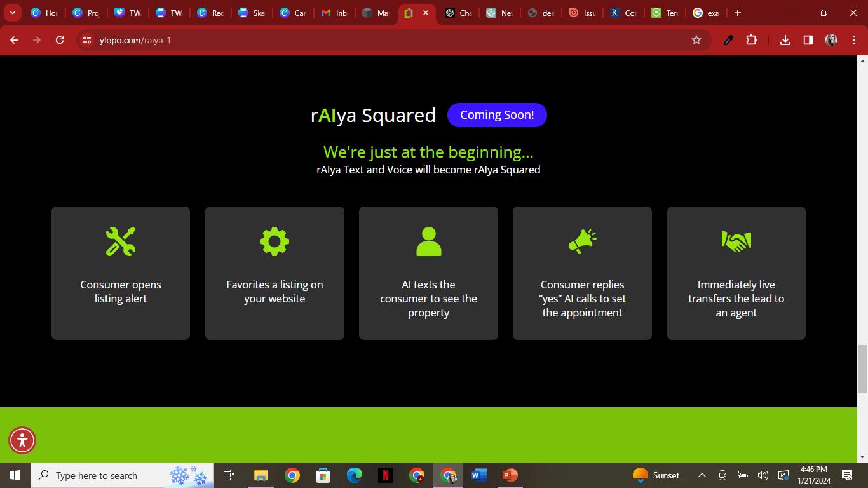The image size is (868, 488).
Task: Launch Microsoft Edge from the taskbar
Action: (354, 475)
